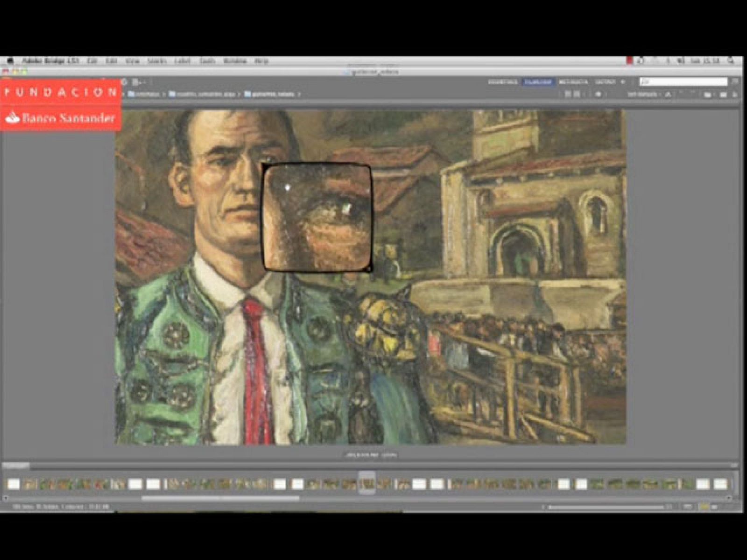Expand the workspace switcher dropdown arrow
The image size is (747, 560).
tap(622, 82)
